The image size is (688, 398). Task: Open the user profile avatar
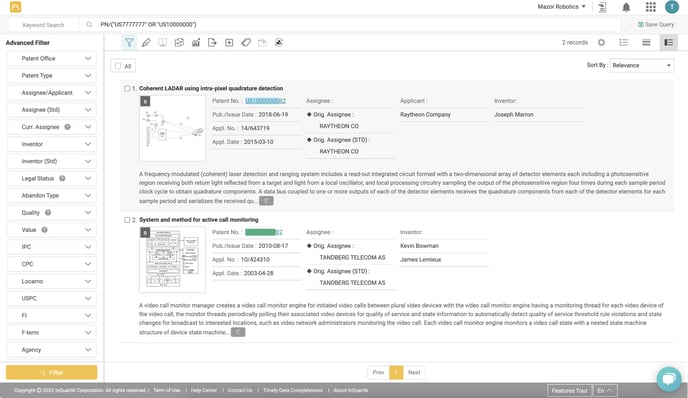pos(672,7)
